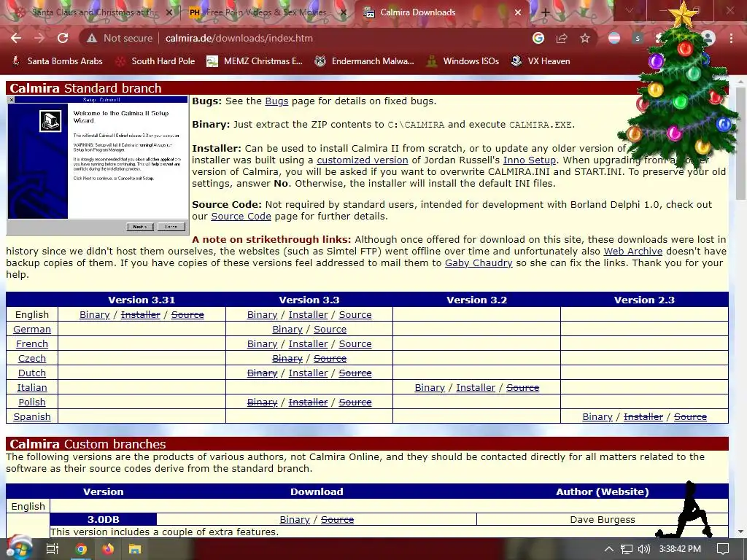Open the Windows ISOs bookmark
Screen dimensions: 747x560
pos(462,61)
